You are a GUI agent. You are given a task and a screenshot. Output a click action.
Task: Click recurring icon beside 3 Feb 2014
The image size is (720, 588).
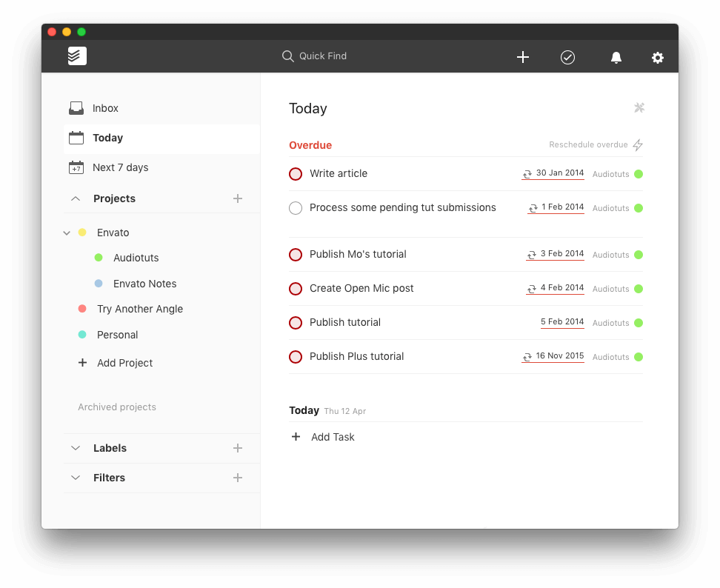click(x=531, y=255)
